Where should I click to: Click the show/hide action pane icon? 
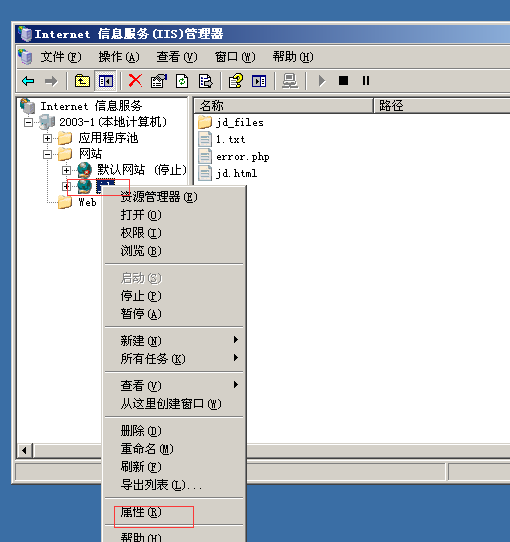(259, 81)
